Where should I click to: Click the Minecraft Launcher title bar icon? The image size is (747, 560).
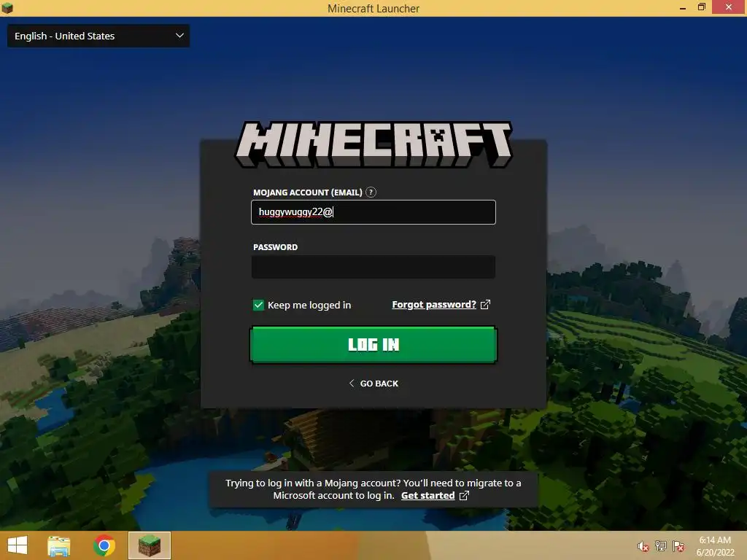click(x=7, y=7)
